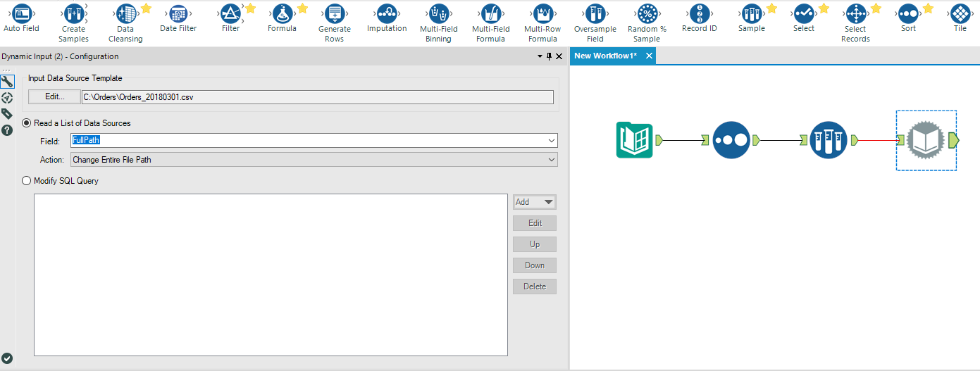
Task: Select the Multi-Field Binning tool
Action: click(x=438, y=23)
